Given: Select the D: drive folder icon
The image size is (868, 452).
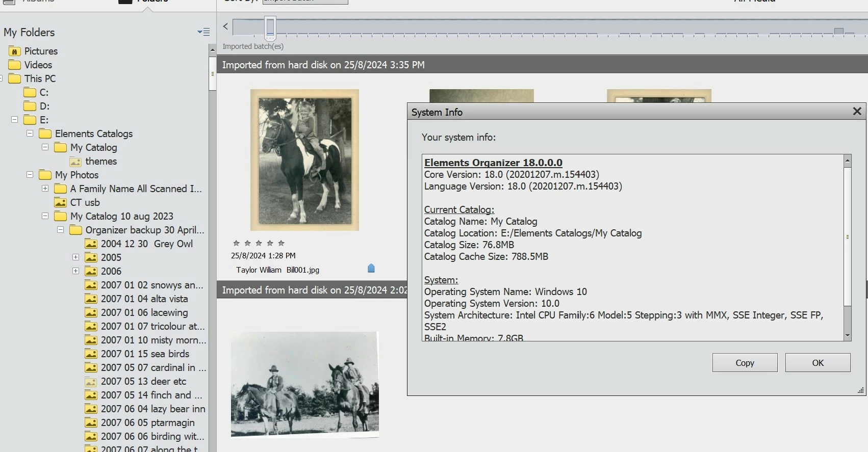Looking at the screenshot, I should [30, 106].
